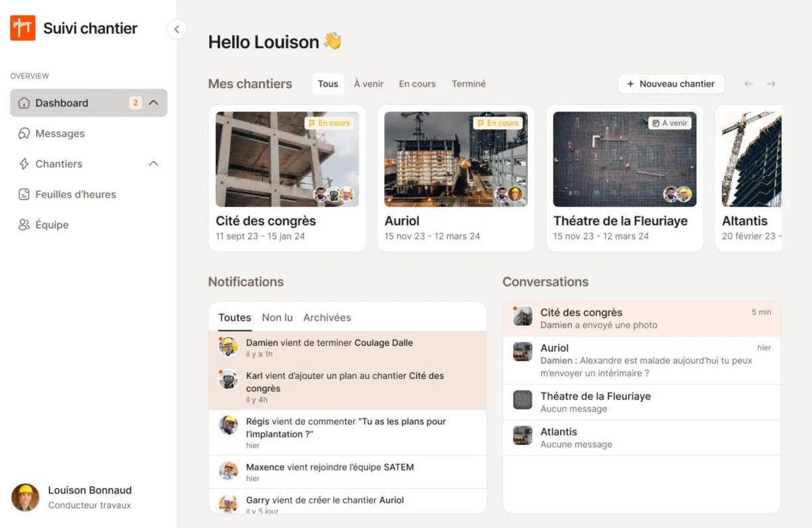Select the Terminé filter tab

click(469, 84)
